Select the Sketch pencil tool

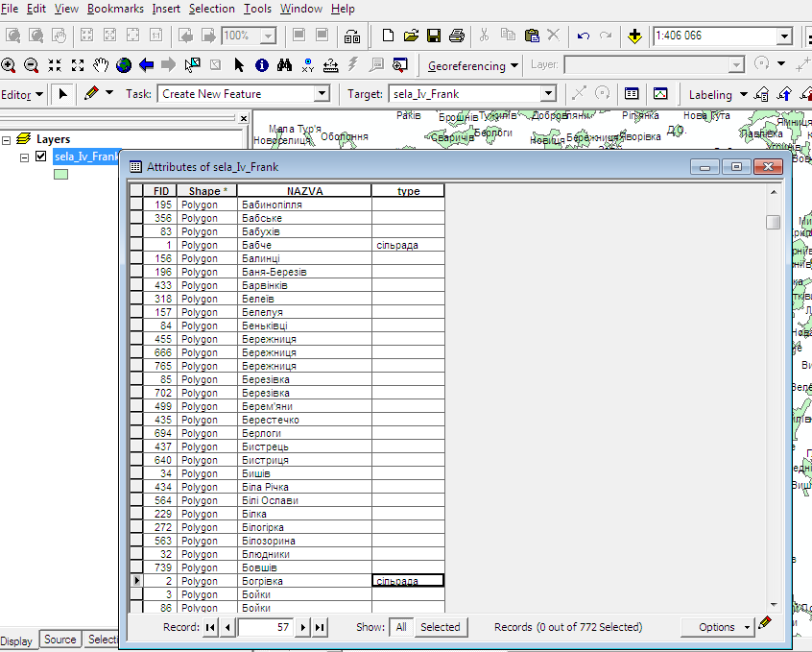[x=91, y=93]
